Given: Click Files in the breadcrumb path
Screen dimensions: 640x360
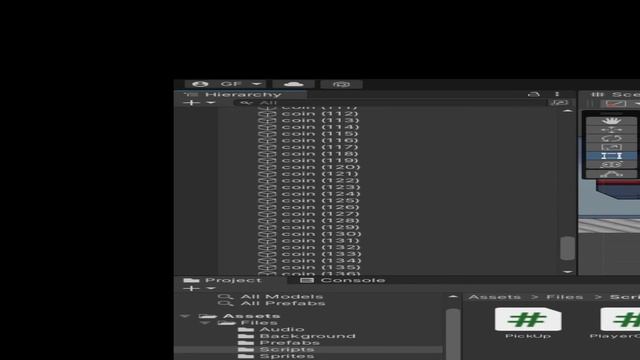Looking at the screenshot, I should [565, 297].
